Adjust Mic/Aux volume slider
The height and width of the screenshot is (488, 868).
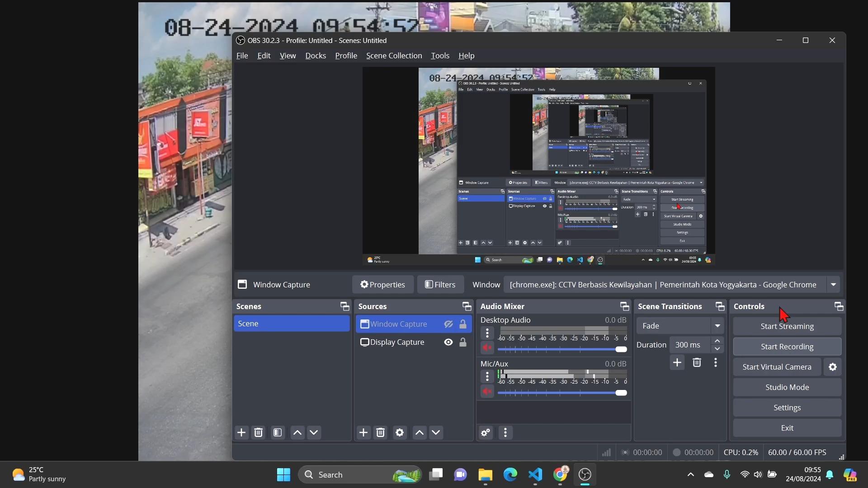(562, 393)
